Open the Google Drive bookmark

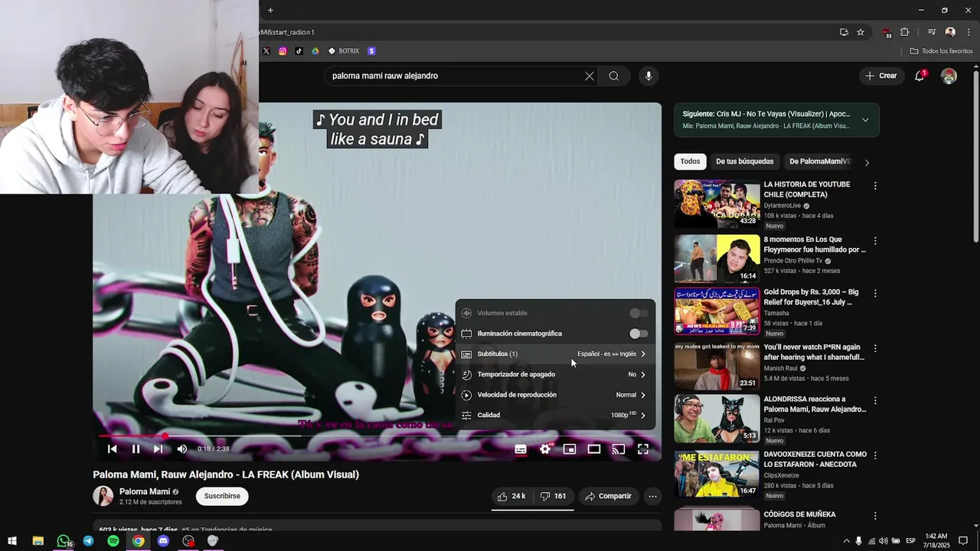[x=315, y=51]
